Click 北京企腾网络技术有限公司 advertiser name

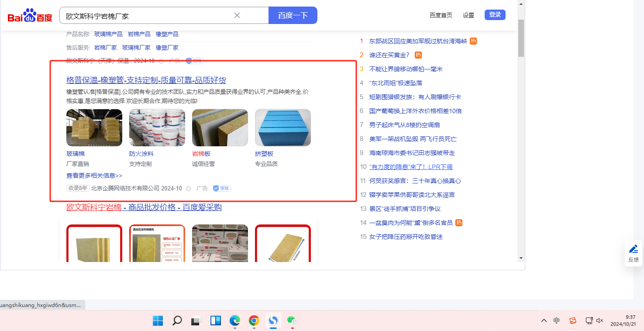[126, 188]
